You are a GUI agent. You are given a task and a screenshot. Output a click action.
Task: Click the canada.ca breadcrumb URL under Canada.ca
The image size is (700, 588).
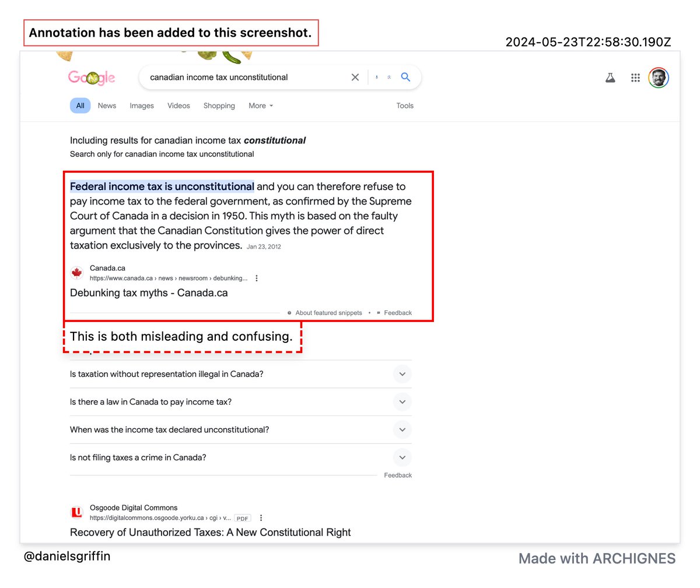169,278
